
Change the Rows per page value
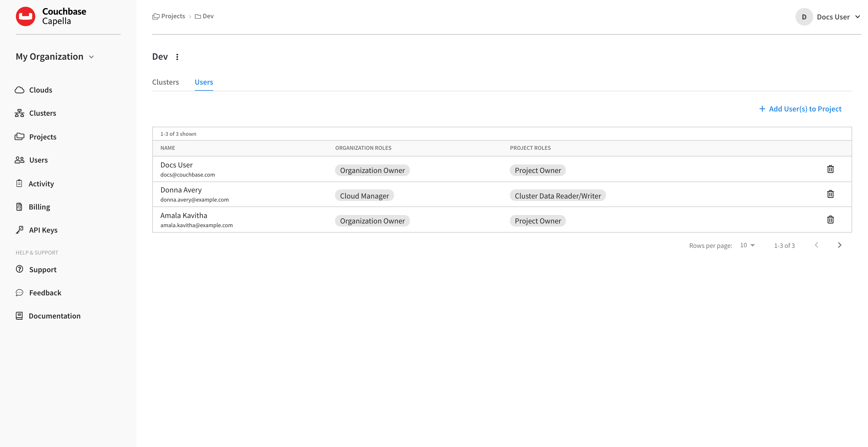click(747, 245)
